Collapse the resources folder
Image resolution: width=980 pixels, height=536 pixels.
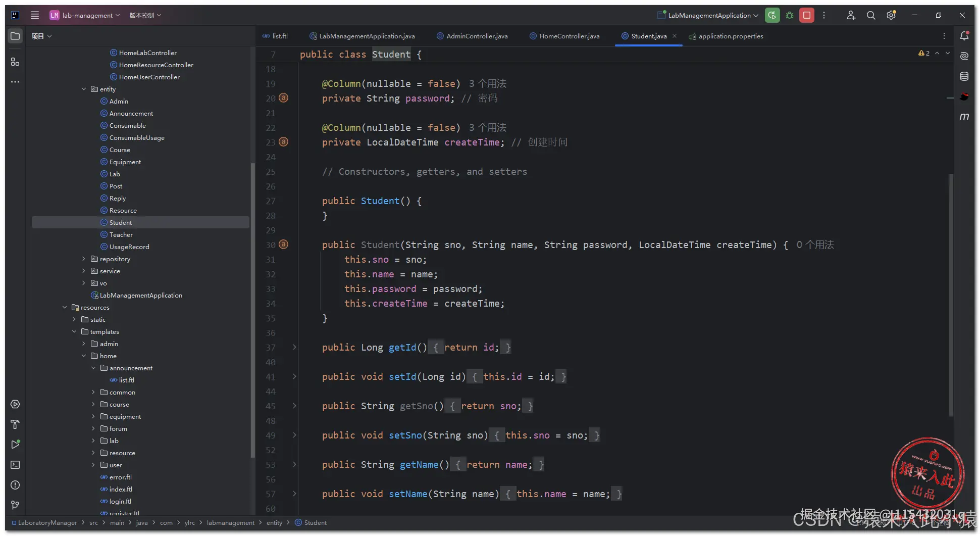point(65,307)
